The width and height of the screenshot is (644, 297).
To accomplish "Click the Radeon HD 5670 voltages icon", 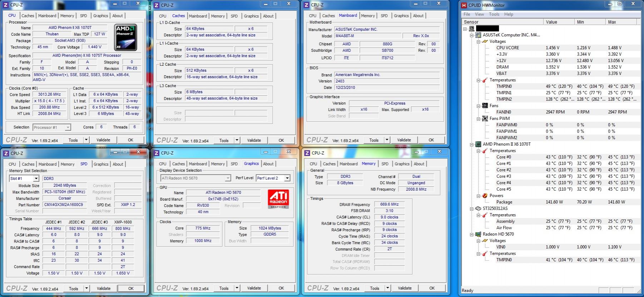I will coord(485,241).
